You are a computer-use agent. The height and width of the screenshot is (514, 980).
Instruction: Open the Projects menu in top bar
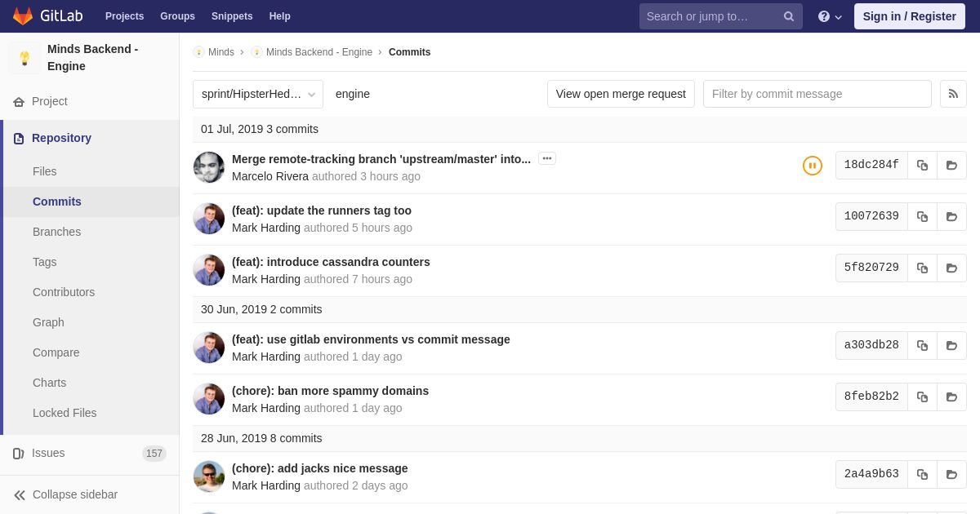pyautogui.click(x=124, y=16)
